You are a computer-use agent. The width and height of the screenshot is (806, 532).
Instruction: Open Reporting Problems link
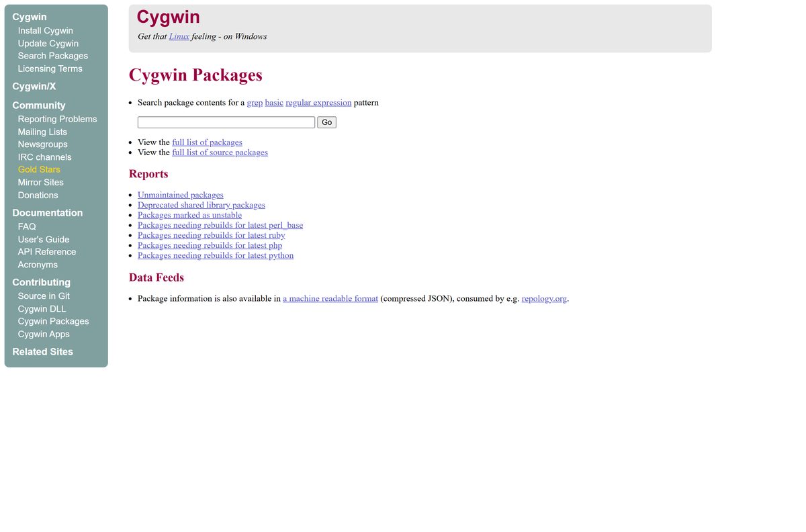click(x=57, y=119)
